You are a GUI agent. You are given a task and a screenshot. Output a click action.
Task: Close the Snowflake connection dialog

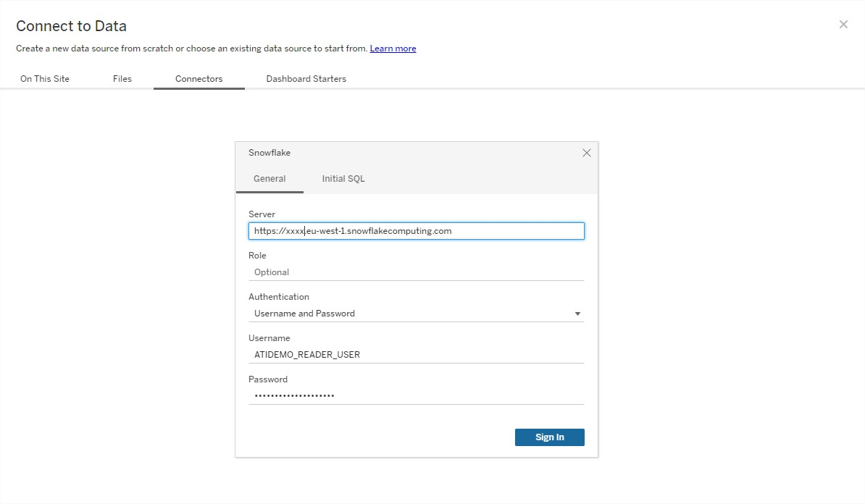click(x=587, y=153)
